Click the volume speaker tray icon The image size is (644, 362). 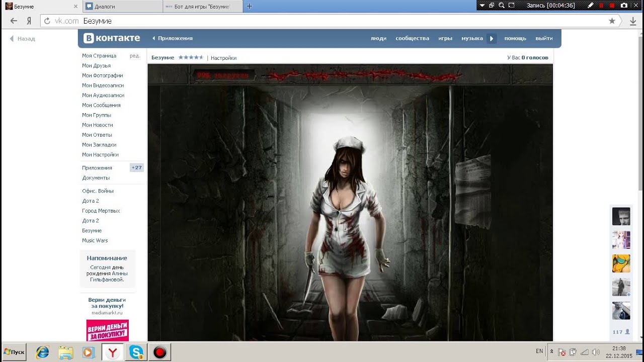pos(596,352)
